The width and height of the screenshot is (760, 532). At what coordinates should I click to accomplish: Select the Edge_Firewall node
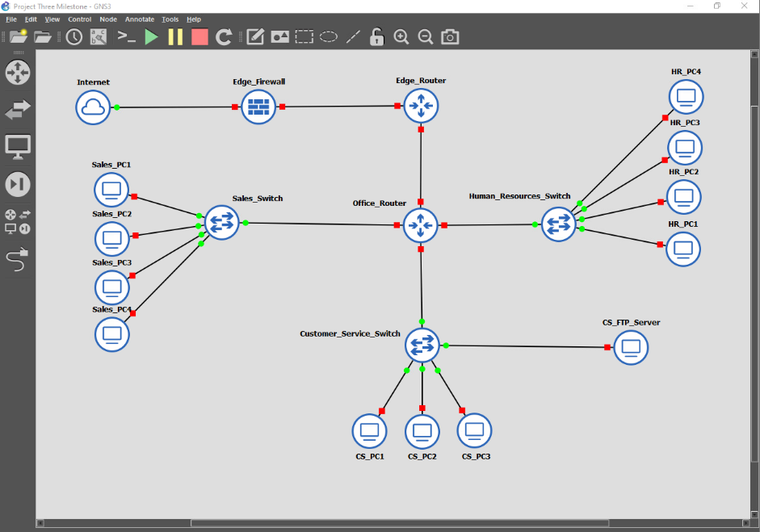click(x=258, y=106)
